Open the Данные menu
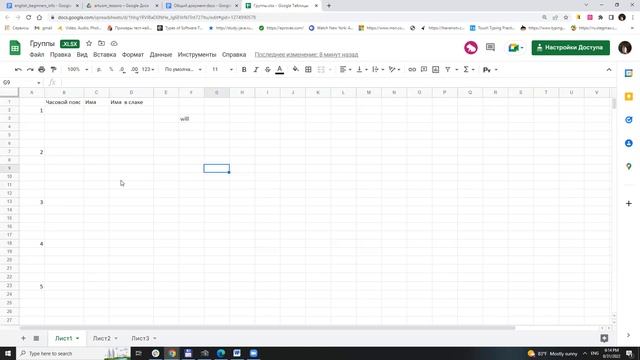Screen dimensions: 640x360 [161, 55]
